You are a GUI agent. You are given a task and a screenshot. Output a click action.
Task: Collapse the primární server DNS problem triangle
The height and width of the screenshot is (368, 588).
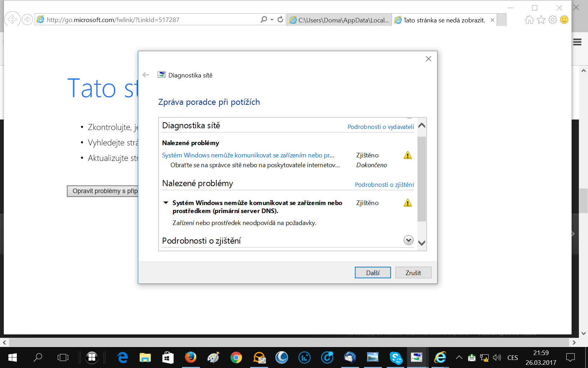coord(166,203)
